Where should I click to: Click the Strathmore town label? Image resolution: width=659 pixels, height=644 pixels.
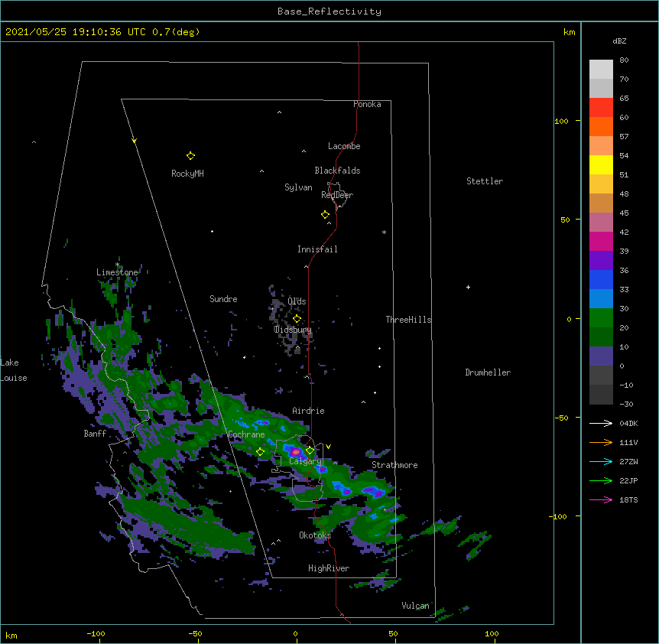click(394, 465)
